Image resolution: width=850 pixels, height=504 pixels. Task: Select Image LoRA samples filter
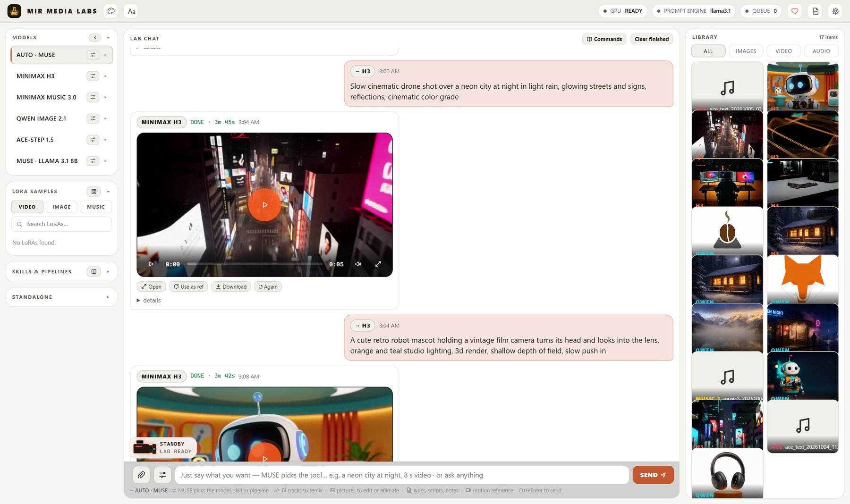pos(61,207)
